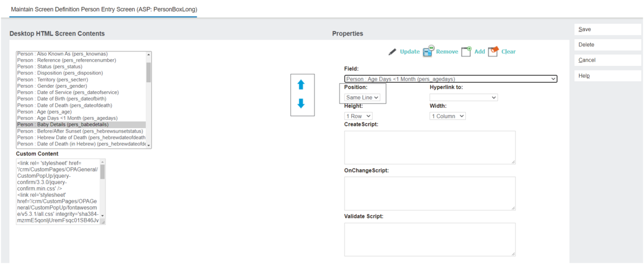Screen dimensions: 644x264
Task: Click the Remove link text
Action: tap(447, 52)
